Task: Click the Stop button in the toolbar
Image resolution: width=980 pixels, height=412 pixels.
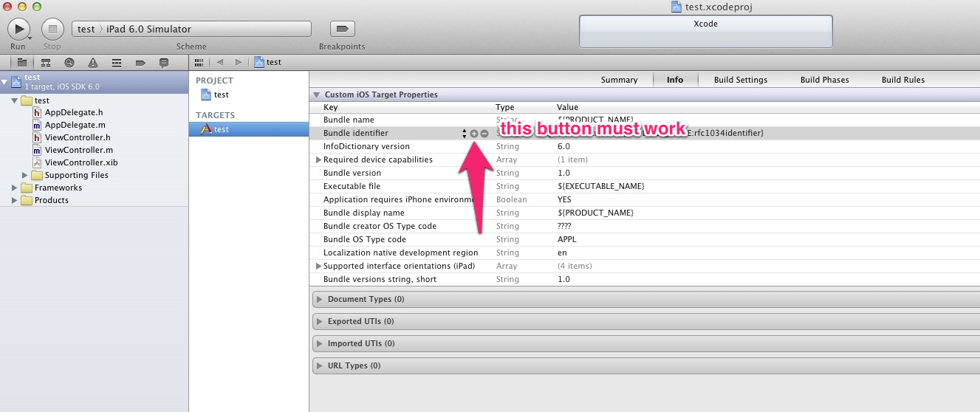Action: [x=52, y=29]
